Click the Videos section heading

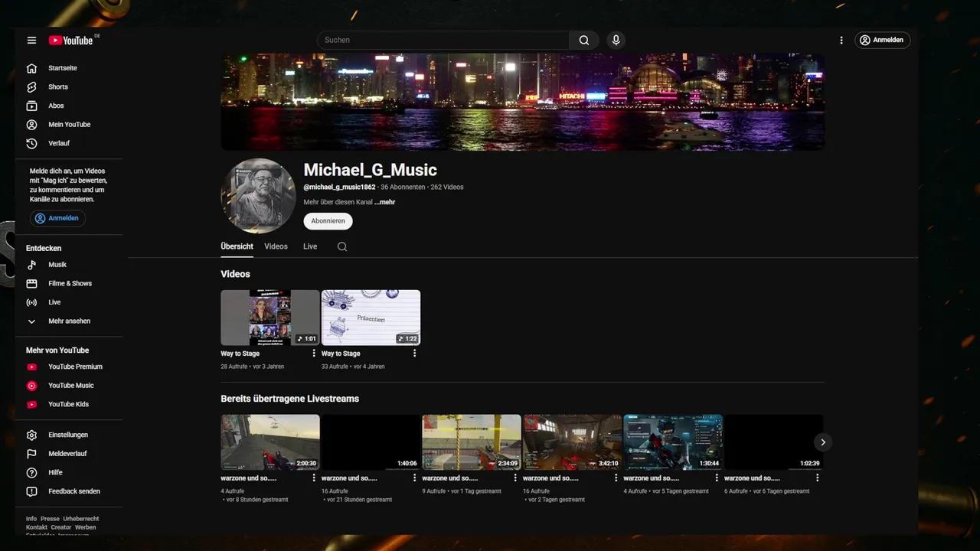[x=235, y=274]
